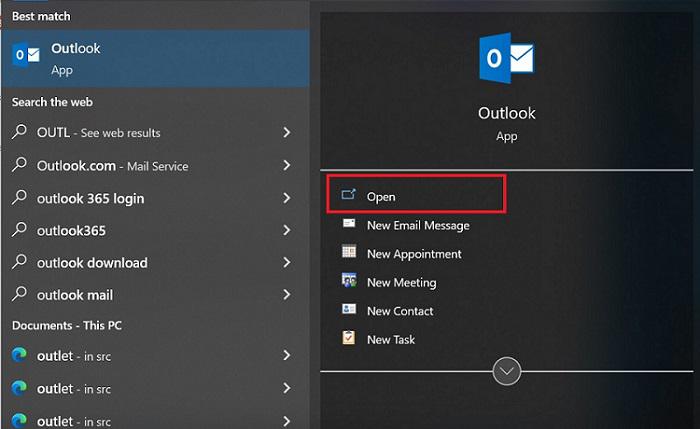Viewport: 700px width, 429px height.
Task: Expand the outlook 365 login chevron
Action: (287, 198)
